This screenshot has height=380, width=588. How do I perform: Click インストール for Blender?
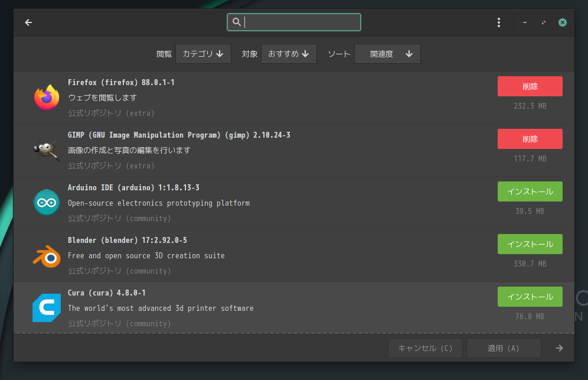(530, 244)
